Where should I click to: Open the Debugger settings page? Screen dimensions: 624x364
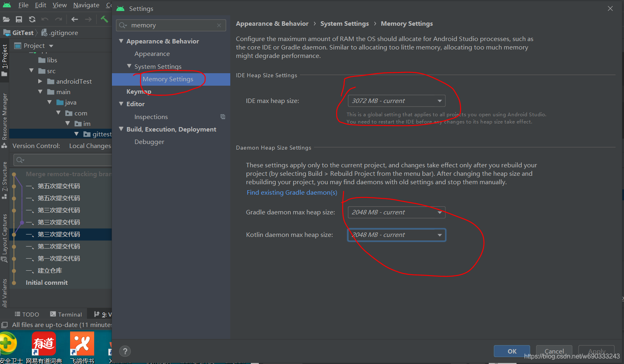[149, 142]
